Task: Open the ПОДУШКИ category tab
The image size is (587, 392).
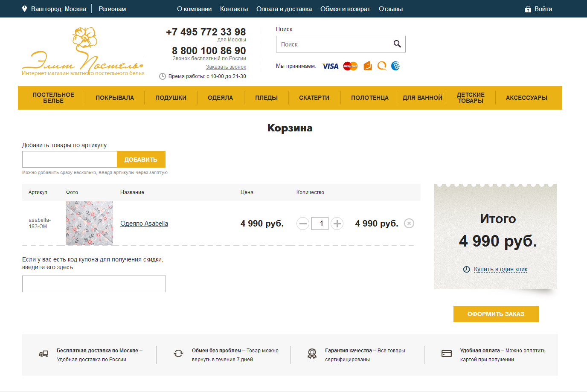Action: [171, 97]
